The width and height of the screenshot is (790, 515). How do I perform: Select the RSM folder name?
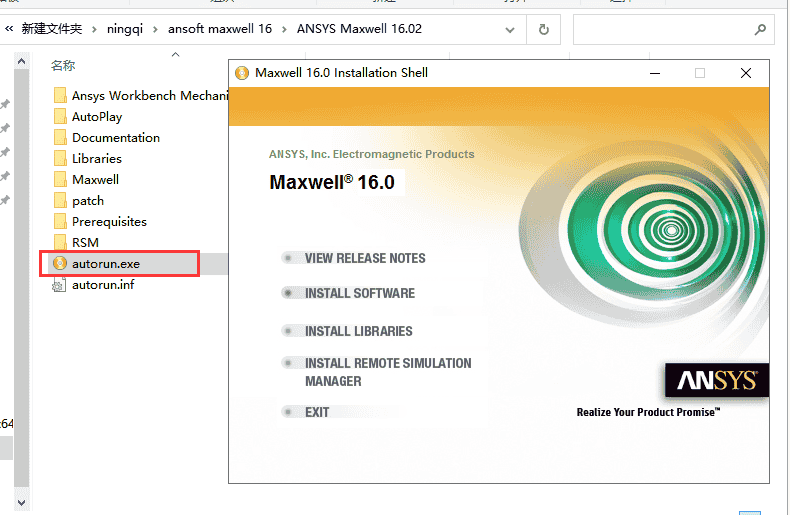click(x=85, y=242)
